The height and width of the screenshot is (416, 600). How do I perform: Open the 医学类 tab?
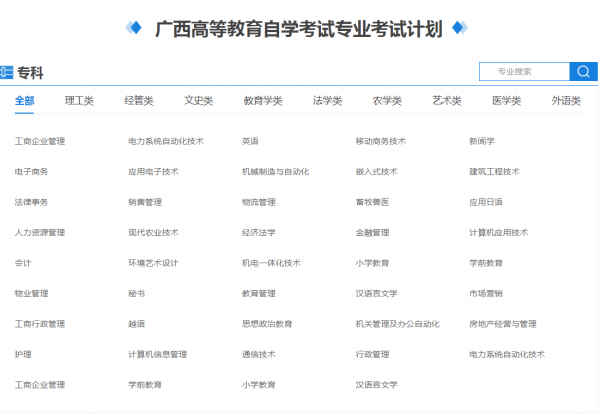pos(507,101)
